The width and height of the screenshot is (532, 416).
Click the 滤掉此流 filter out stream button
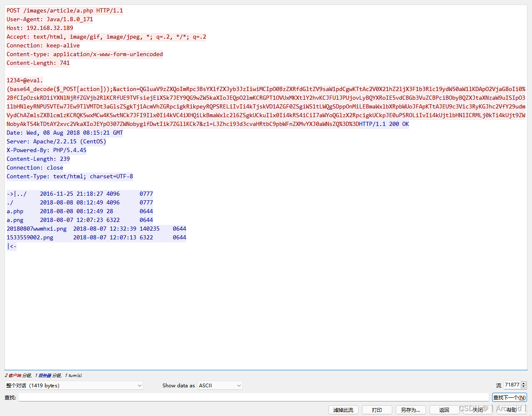pos(343,410)
